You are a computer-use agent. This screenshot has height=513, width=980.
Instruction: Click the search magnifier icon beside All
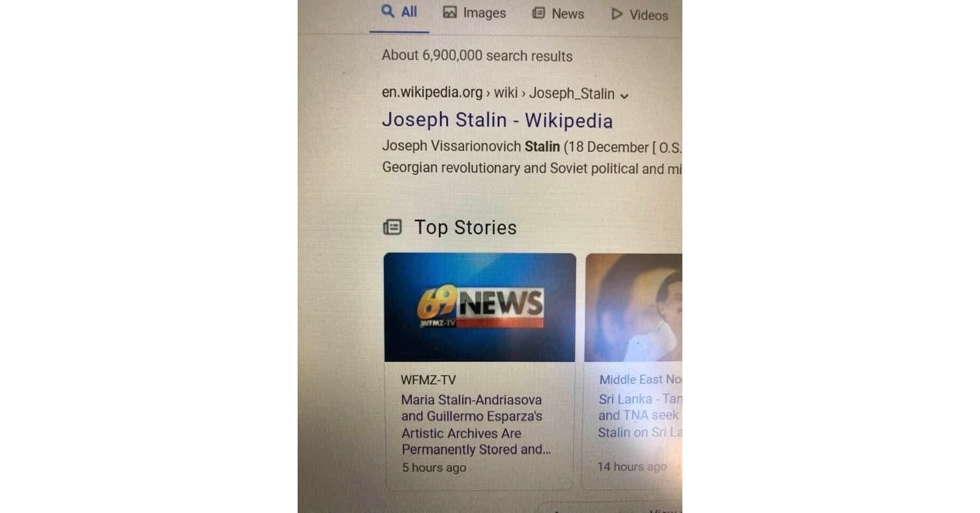coord(387,11)
